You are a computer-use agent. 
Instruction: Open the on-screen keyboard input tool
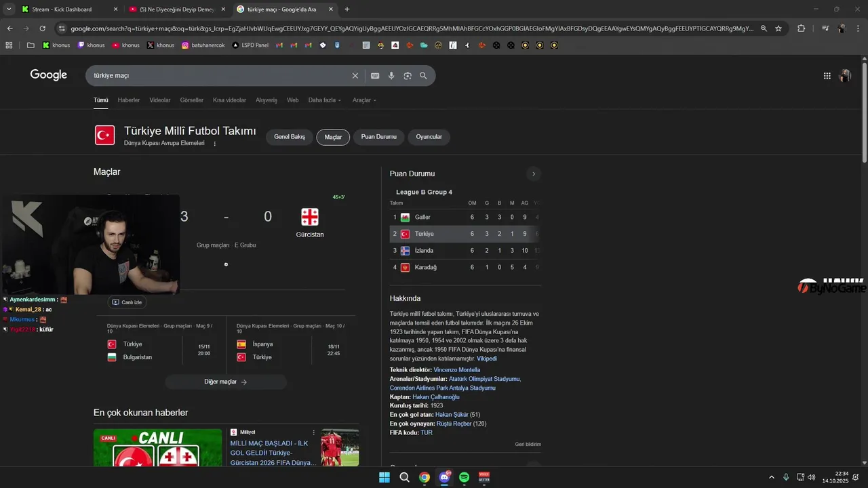coord(375,76)
